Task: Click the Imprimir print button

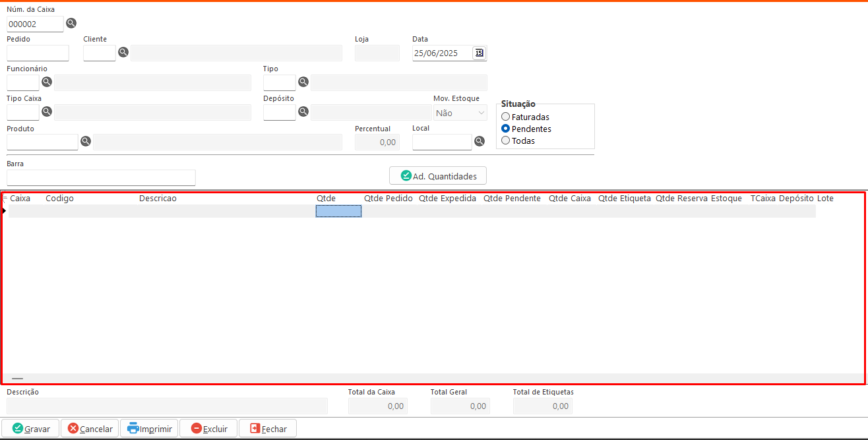Action: [x=149, y=429]
